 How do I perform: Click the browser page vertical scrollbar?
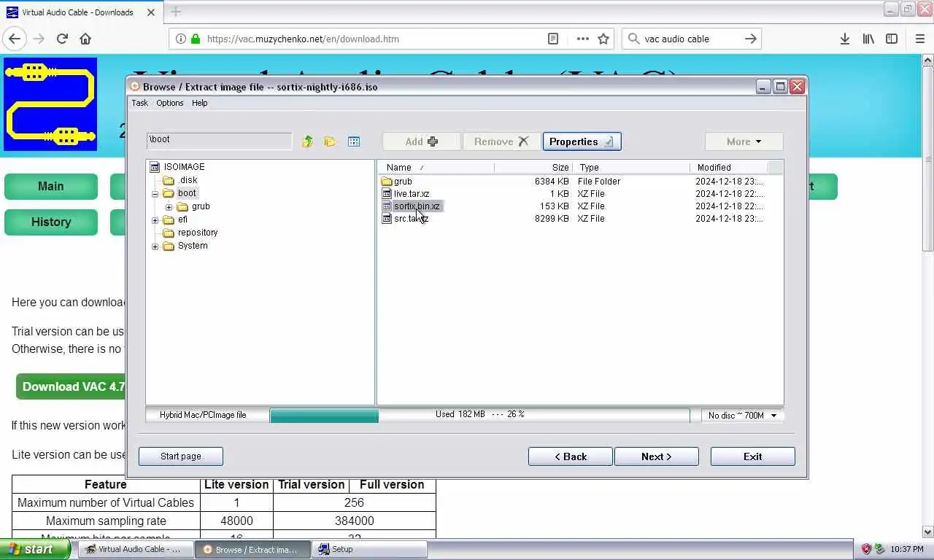927,295
